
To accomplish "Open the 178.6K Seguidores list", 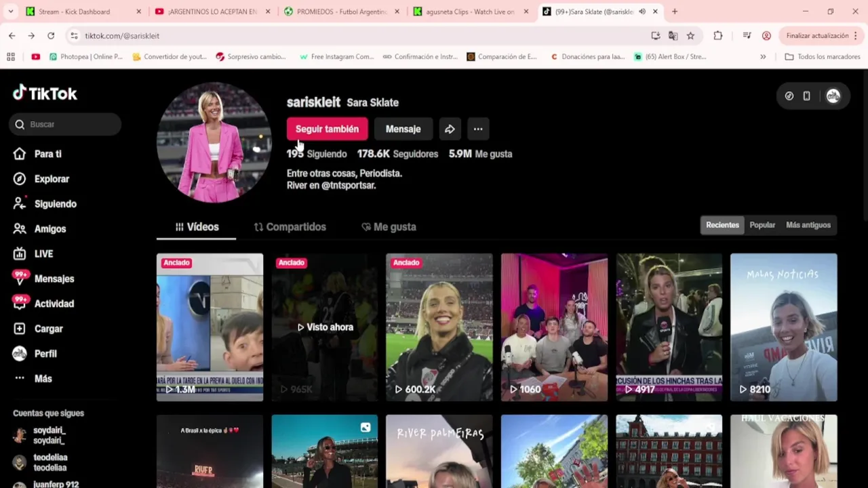I will pos(397,154).
